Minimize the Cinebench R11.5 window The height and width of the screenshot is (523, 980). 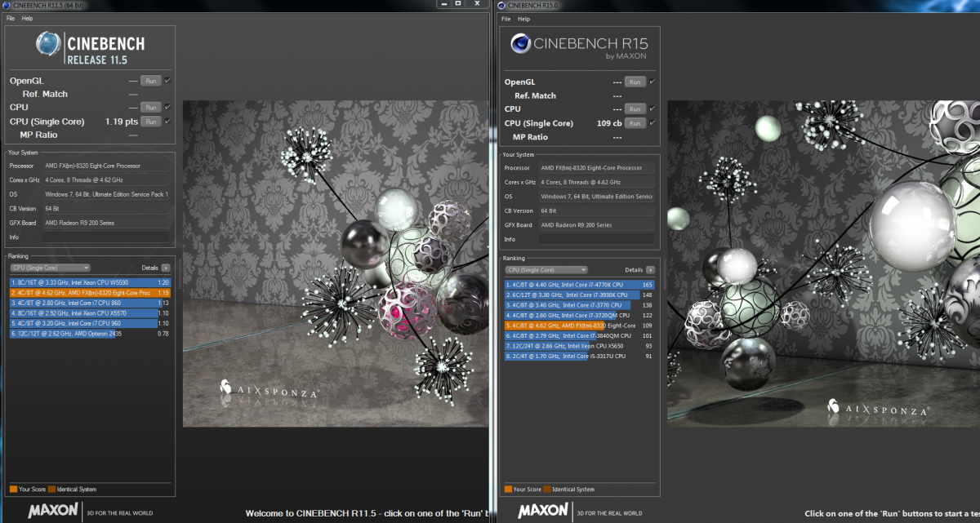(443, 4)
